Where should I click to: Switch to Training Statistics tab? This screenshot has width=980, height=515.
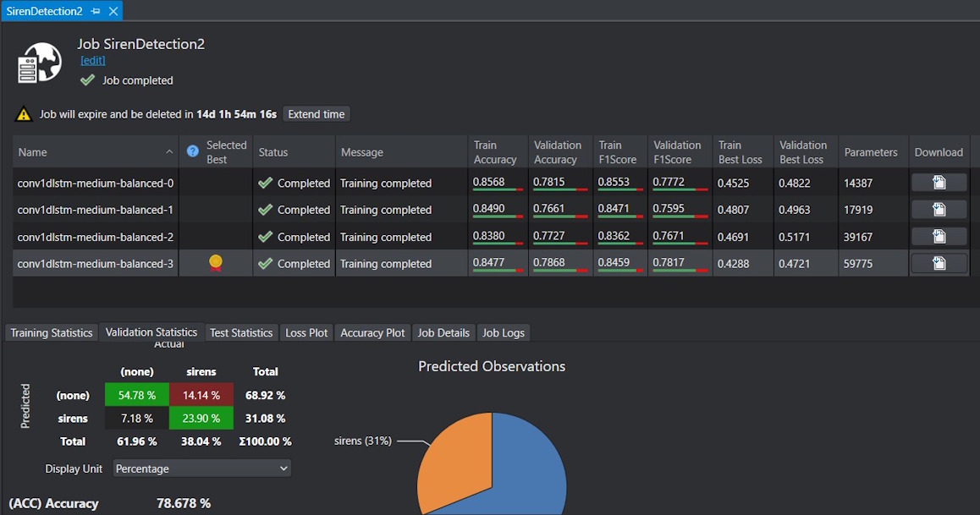52,332
